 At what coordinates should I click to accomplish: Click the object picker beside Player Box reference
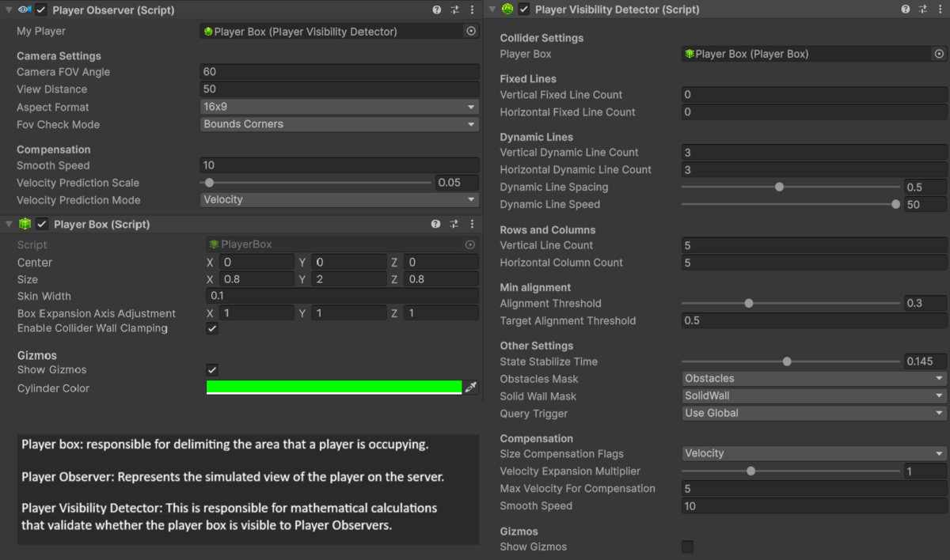(x=939, y=53)
